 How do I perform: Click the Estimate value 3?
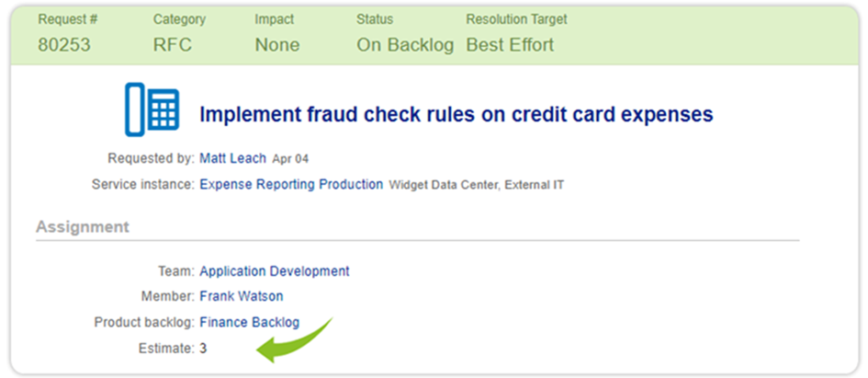click(x=203, y=349)
